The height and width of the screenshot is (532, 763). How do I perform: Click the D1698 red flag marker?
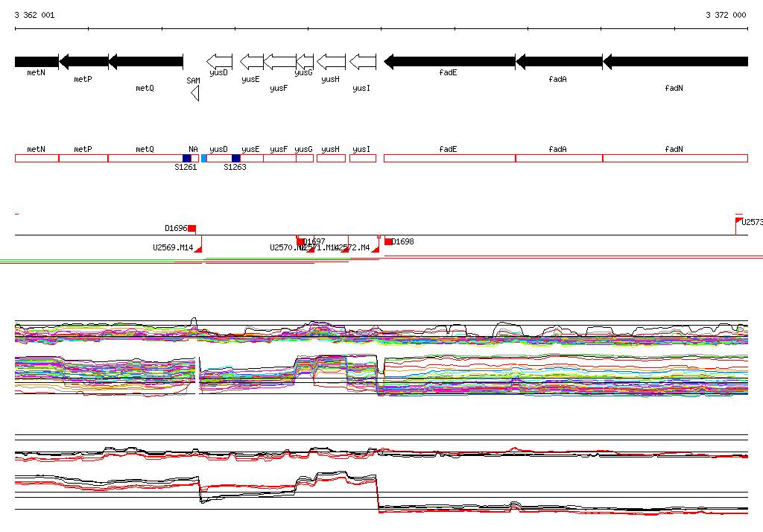388,241
